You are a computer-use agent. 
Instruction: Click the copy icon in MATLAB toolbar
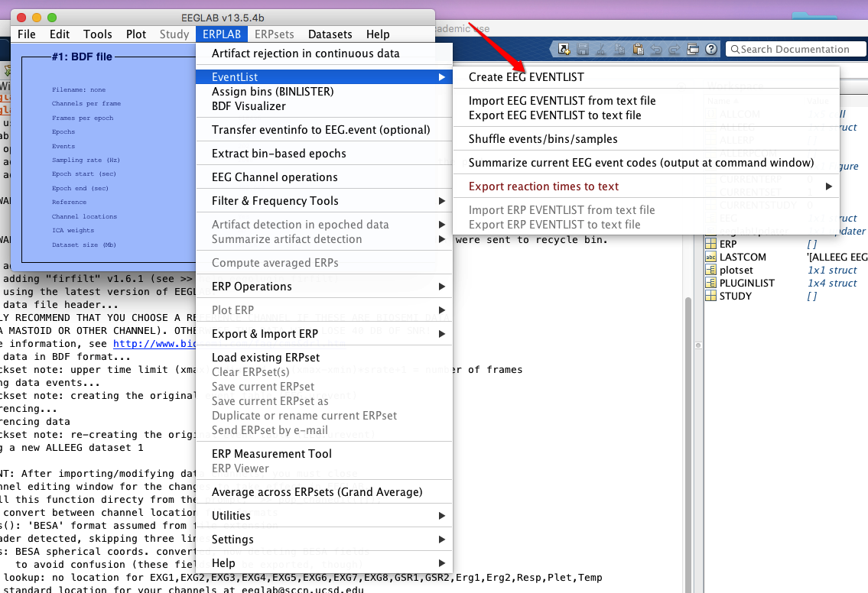(619, 49)
